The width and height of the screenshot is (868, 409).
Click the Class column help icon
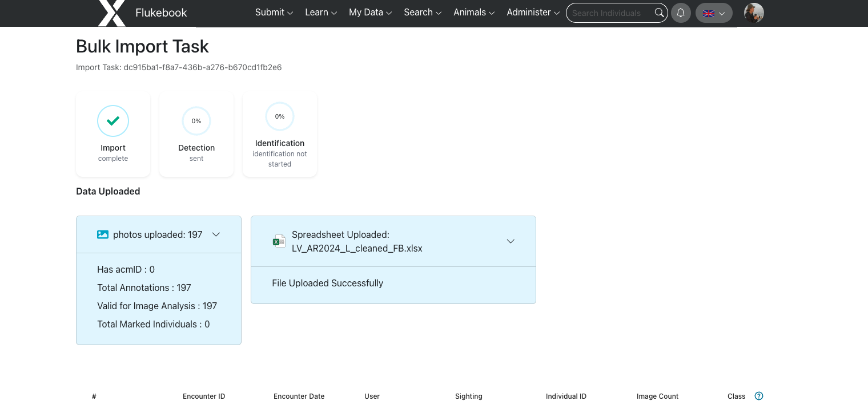759,396
